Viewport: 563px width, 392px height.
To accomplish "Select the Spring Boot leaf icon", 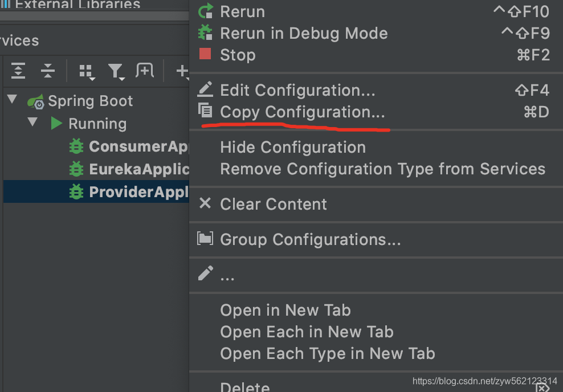I will 36,101.
